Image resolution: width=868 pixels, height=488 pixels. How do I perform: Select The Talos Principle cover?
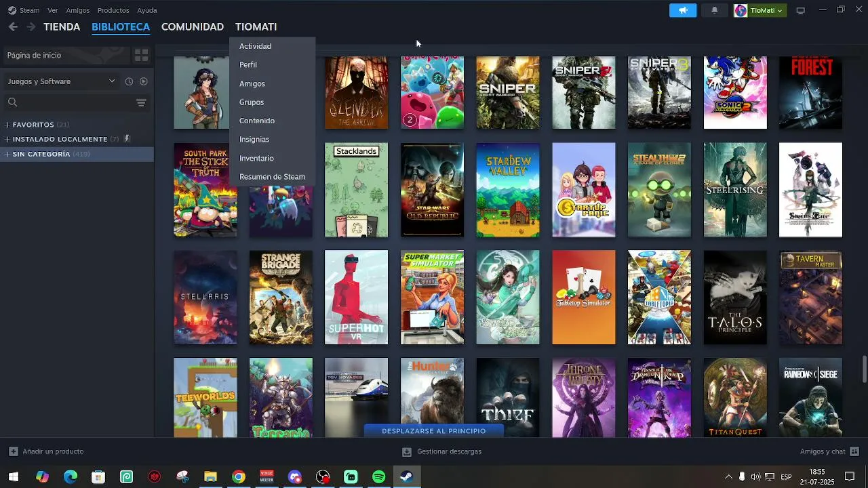[735, 298]
